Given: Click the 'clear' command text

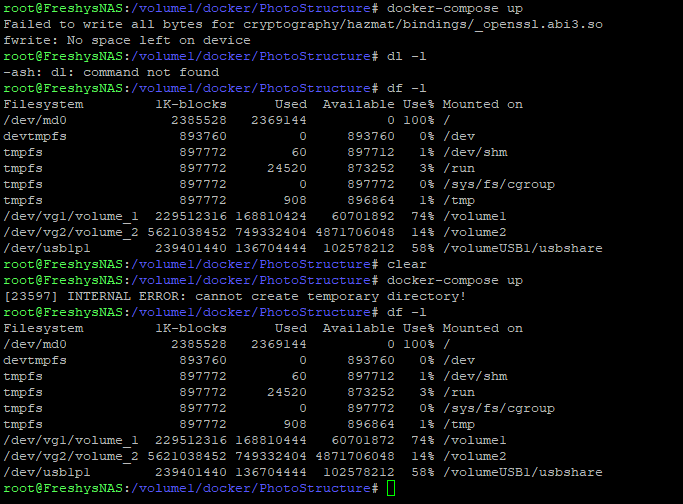Looking at the screenshot, I should [406, 264].
